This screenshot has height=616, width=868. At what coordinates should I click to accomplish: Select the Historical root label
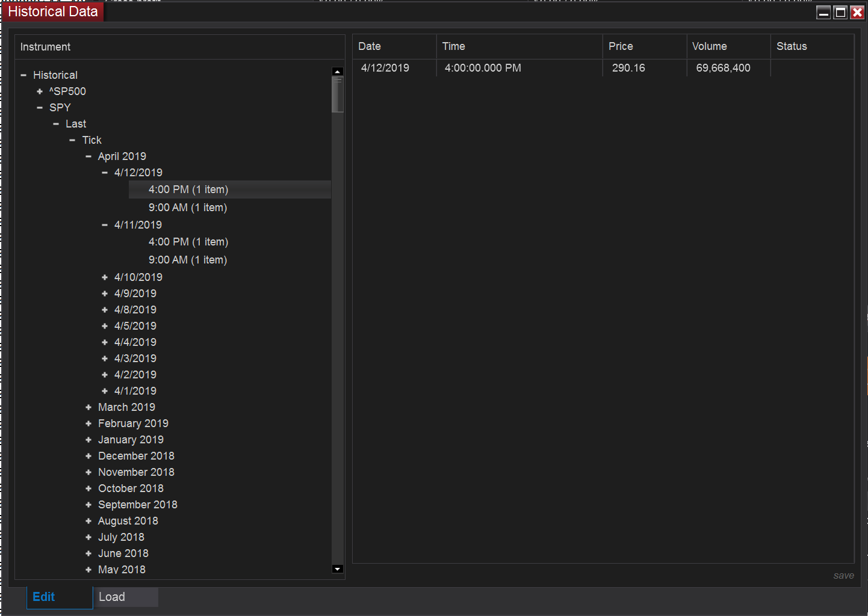click(x=55, y=75)
